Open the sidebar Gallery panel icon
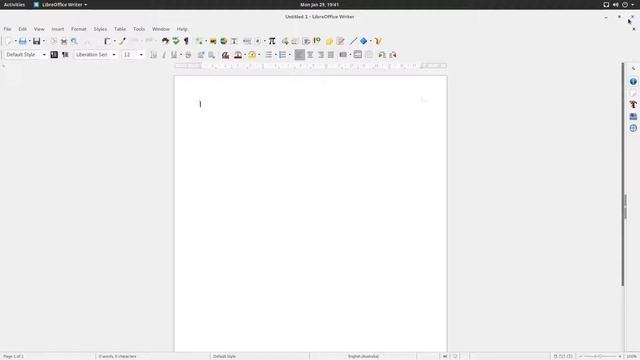The image size is (640, 360). coord(633,117)
